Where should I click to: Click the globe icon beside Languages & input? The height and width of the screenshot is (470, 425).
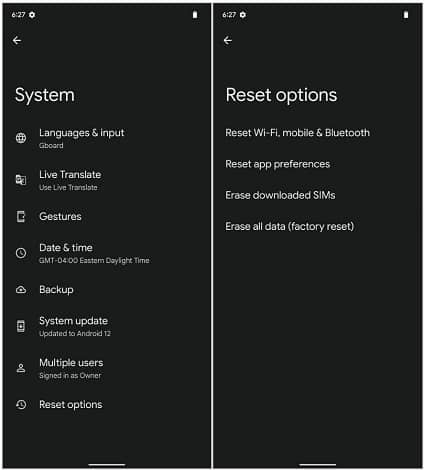coord(21,138)
